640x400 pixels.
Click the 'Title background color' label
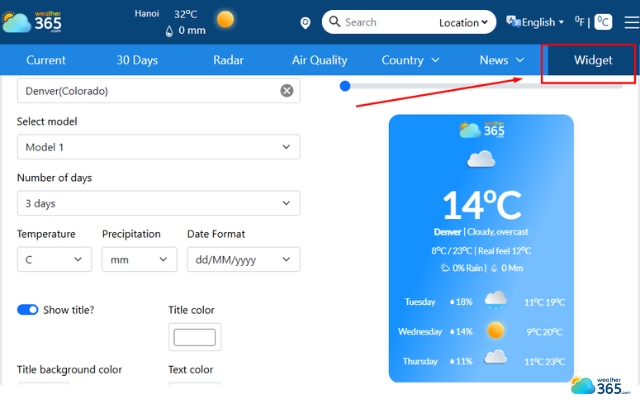click(69, 369)
